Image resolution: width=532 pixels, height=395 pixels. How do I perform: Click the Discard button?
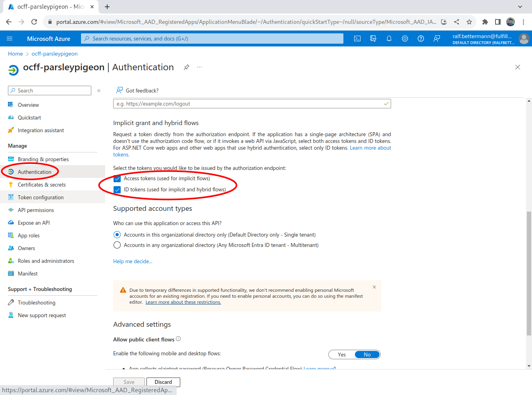163,382
